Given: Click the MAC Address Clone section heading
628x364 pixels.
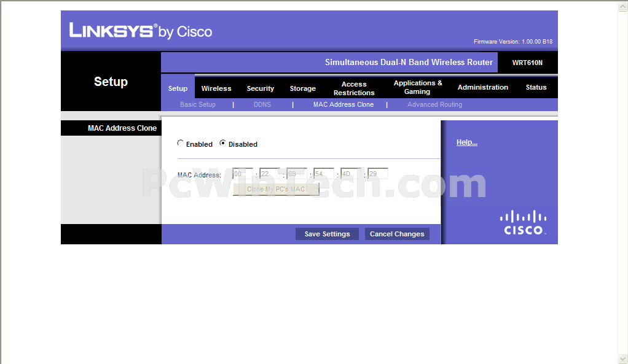Looking at the screenshot, I should (122, 128).
